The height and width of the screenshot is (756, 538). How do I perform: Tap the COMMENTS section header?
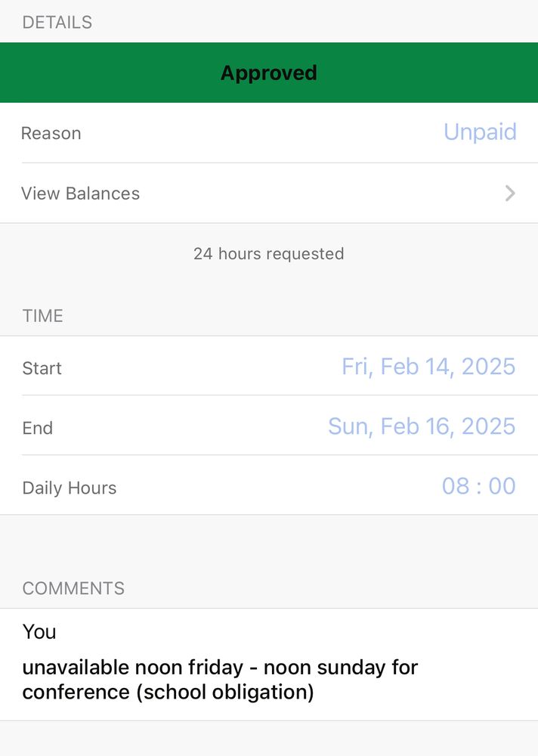coord(73,588)
